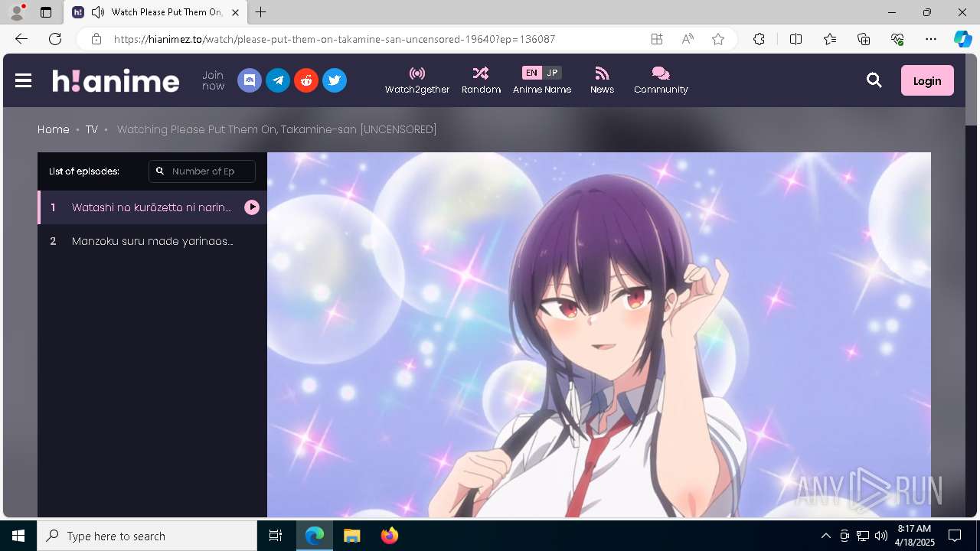Open volume control in tray
The image size is (980, 551).
pos(880,536)
